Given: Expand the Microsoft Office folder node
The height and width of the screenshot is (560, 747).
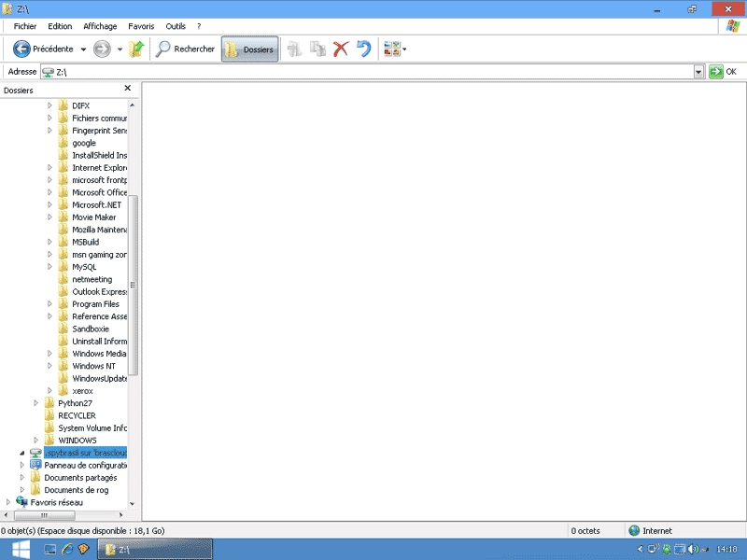Looking at the screenshot, I should point(49,192).
